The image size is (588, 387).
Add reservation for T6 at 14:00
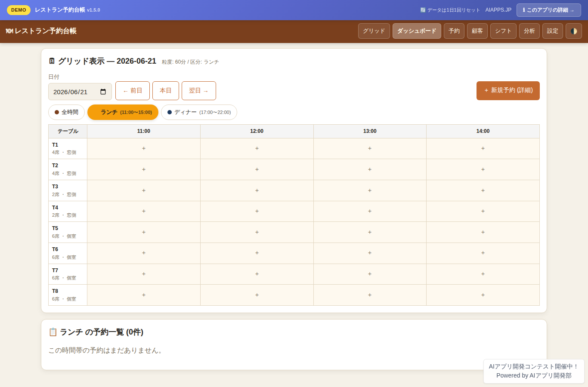(483, 253)
